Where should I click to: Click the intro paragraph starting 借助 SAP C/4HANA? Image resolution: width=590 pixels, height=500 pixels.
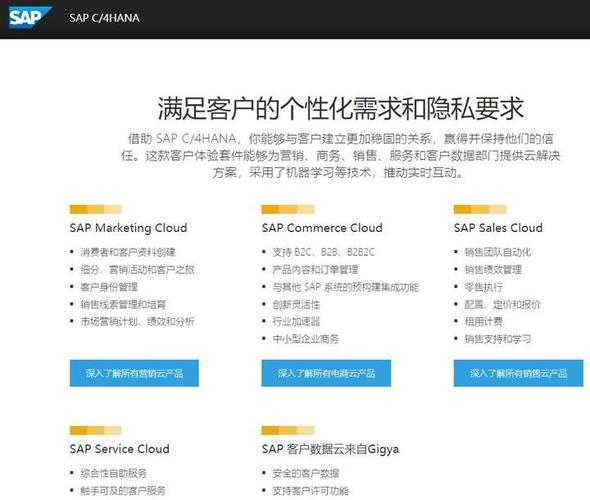pos(341,155)
